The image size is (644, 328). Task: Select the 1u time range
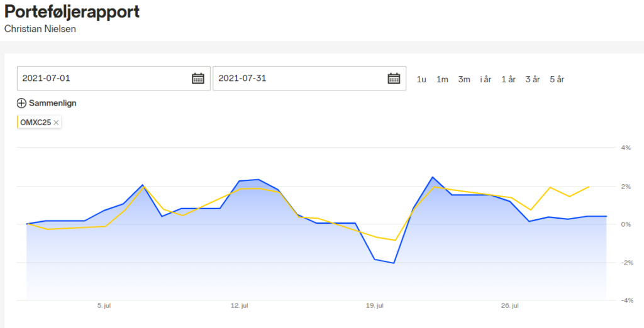point(421,80)
